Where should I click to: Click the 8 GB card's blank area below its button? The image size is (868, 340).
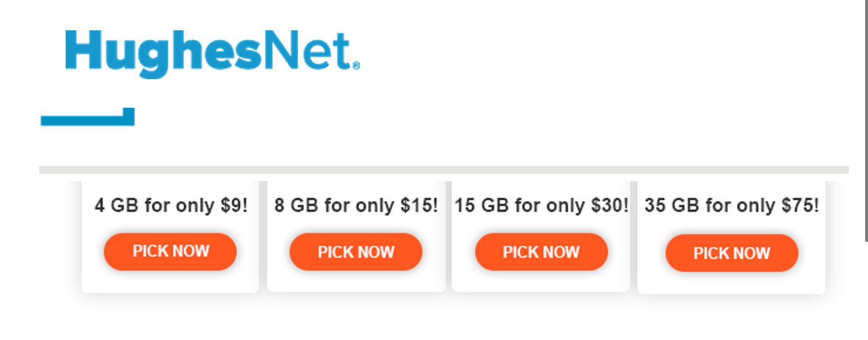(x=356, y=282)
